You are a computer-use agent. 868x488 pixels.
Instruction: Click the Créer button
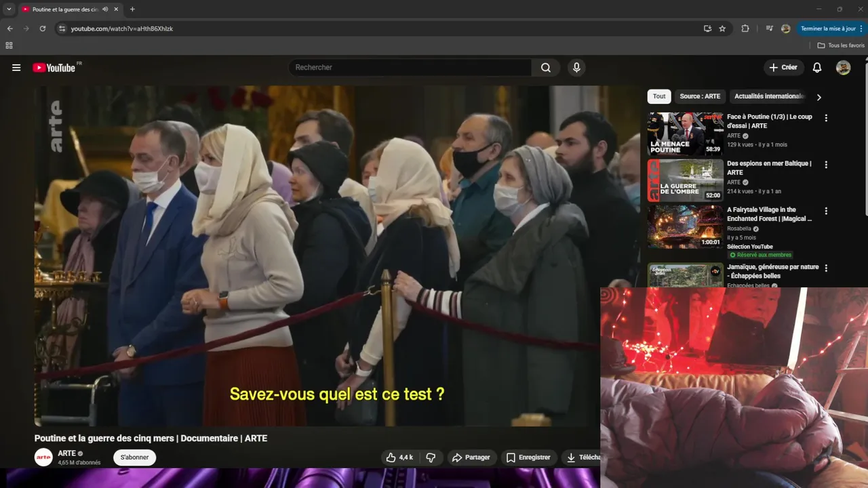coord(783,68)
